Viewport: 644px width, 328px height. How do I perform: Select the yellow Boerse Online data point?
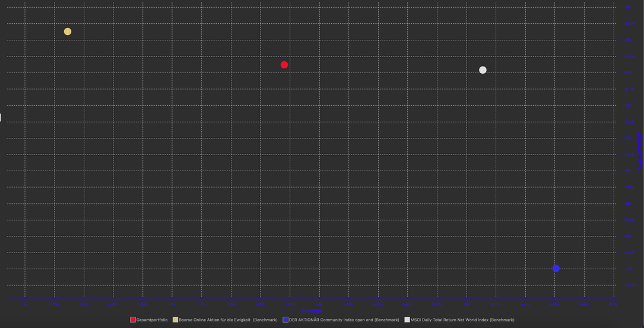pos(68,31)
